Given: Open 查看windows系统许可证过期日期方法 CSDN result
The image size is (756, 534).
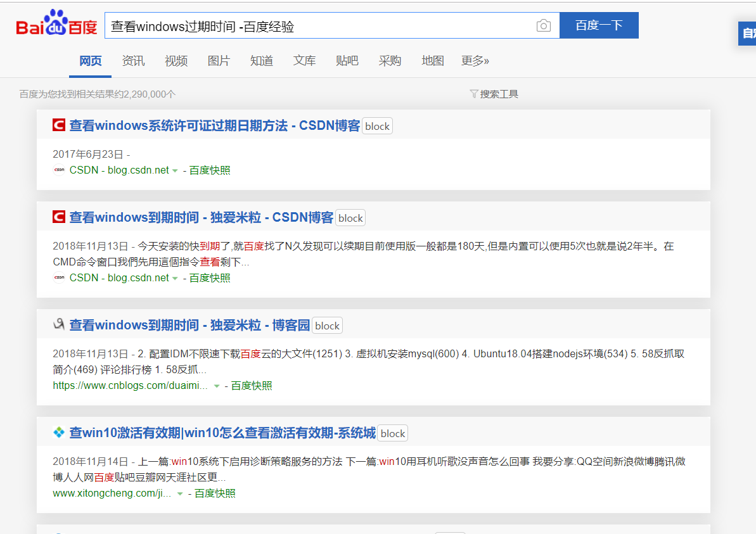Looking at the screenshot, I should coord(215,126).
